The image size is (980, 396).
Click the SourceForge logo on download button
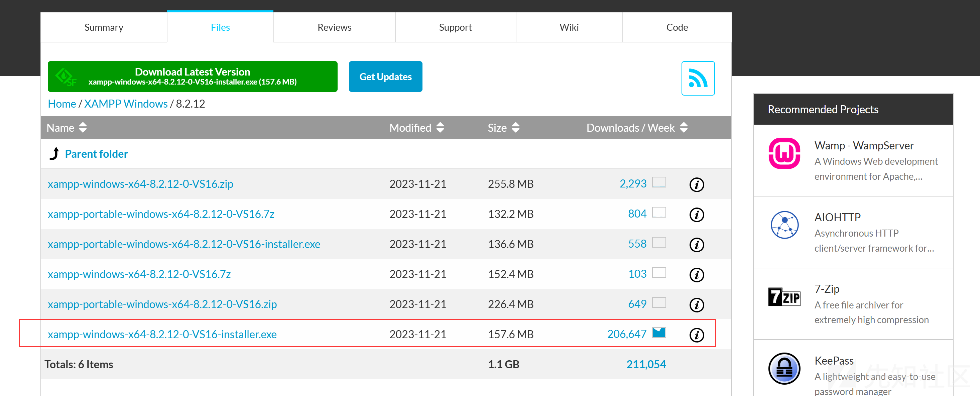66,77
